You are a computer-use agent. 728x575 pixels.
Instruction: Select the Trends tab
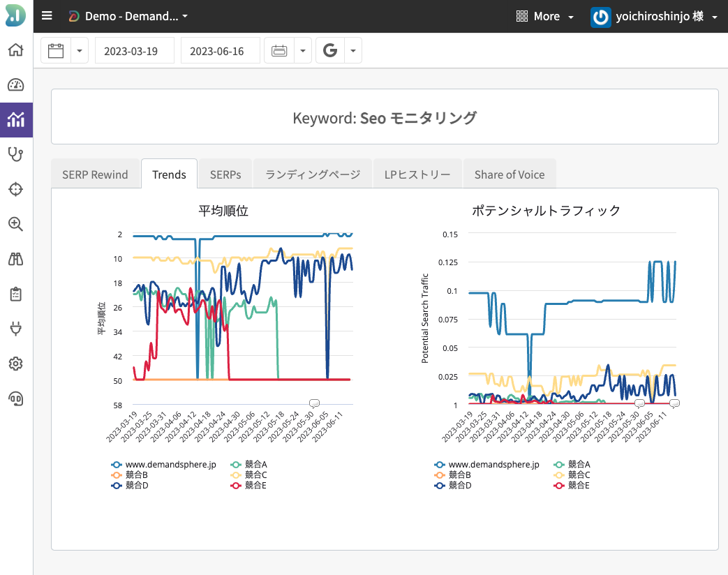point(169,174)
